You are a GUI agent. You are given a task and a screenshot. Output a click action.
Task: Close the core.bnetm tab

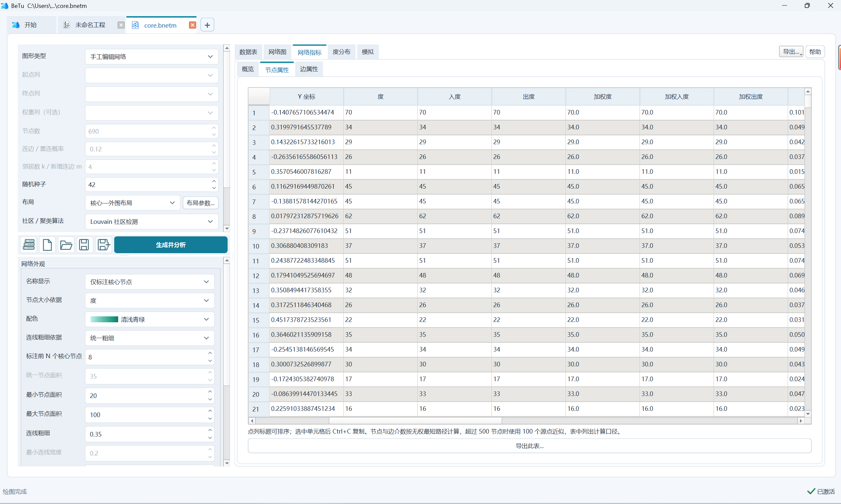pyautogui.click(x=192, y=25)
